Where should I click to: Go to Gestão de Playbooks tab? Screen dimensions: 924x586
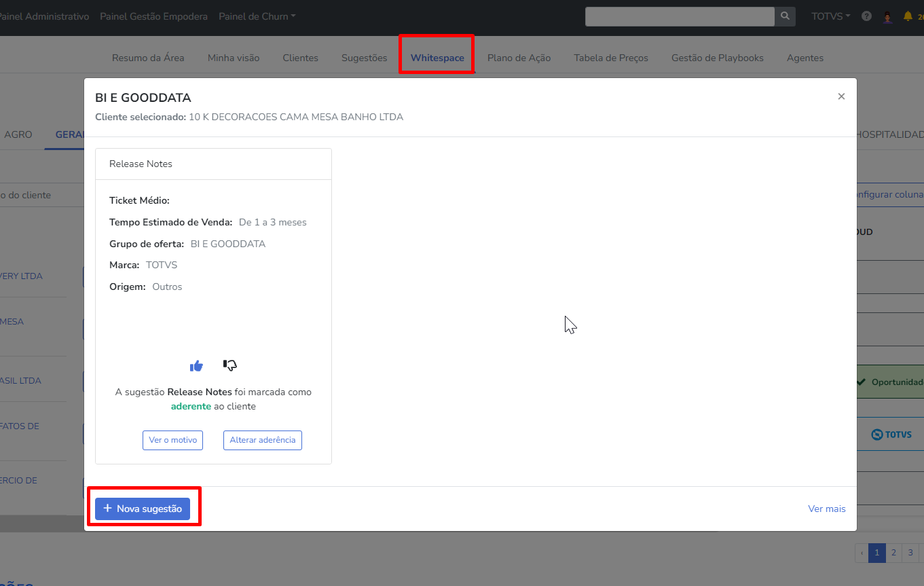tap(718, 58)
